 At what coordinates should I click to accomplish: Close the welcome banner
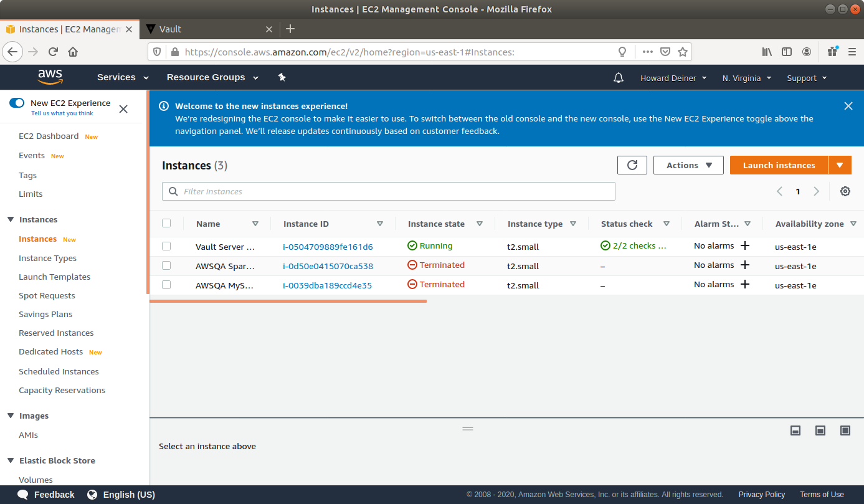click(x=848, y=106)
